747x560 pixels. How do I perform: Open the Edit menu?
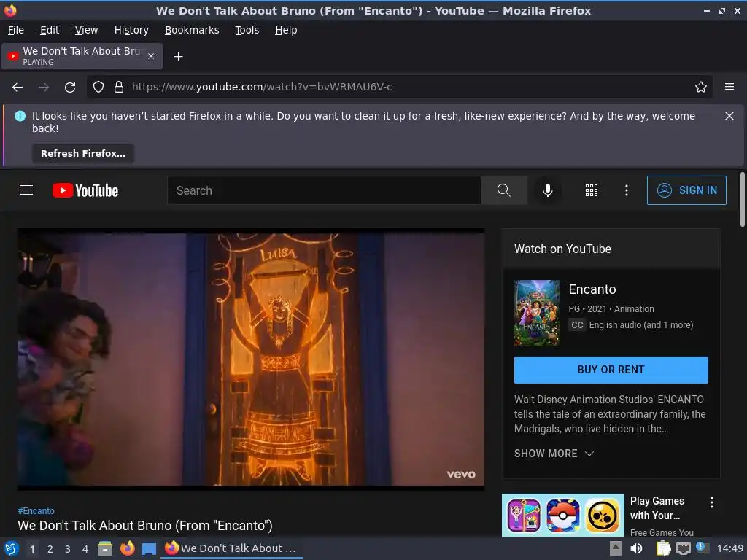50,30
